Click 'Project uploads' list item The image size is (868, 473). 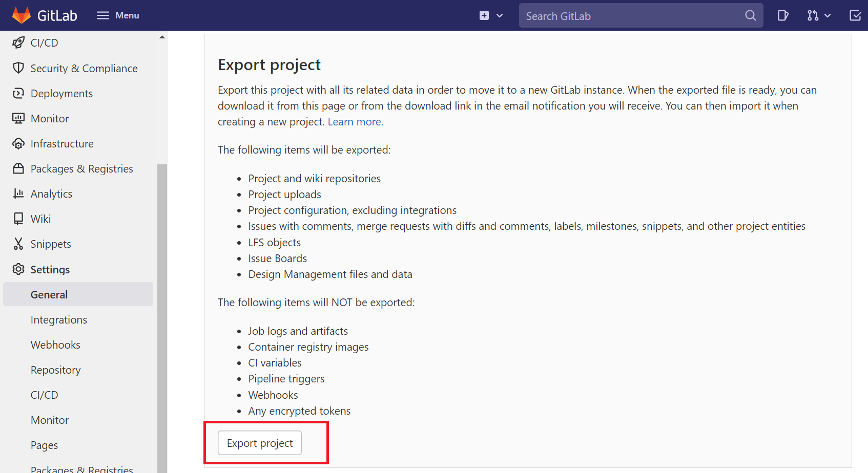click(x=285, y=194)
